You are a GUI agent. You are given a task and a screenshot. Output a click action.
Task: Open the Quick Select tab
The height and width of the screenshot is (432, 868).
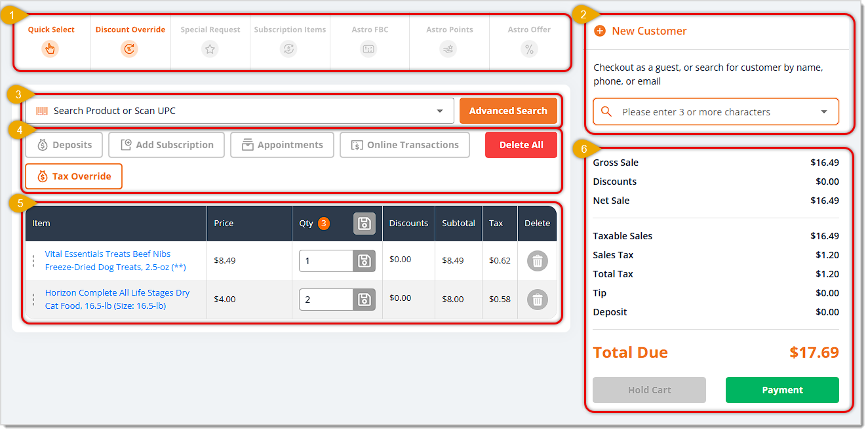(x=51, y=41)
